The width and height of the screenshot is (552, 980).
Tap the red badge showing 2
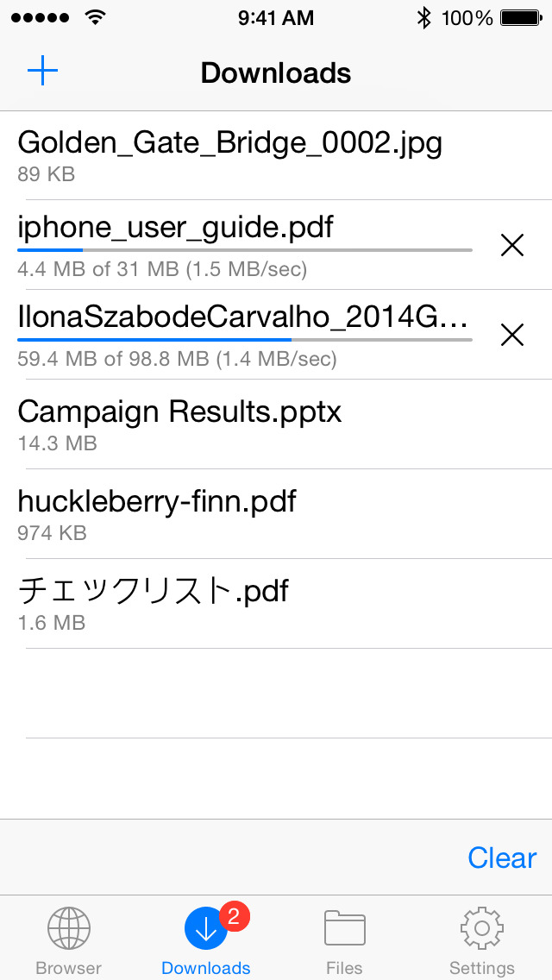(x=235, y=916)
